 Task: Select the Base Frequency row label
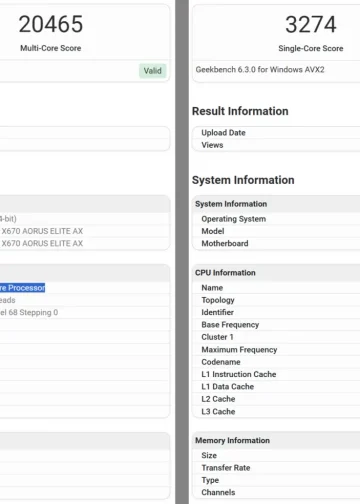click(230, 325)
